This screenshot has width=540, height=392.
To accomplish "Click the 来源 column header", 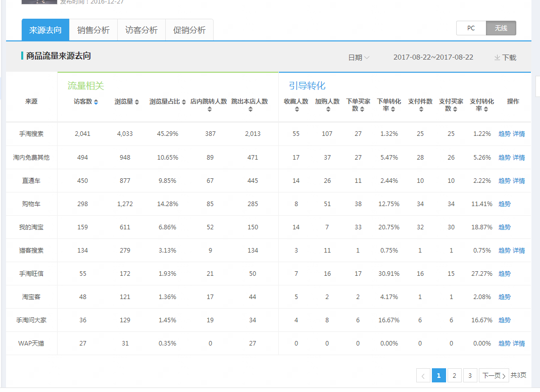I will coord(31,102).
